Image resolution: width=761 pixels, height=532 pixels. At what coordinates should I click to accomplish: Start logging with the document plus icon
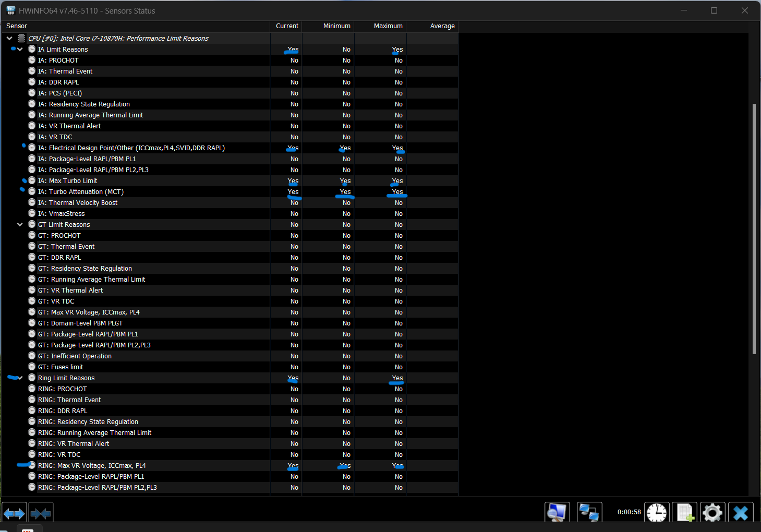tap(685, 513)
